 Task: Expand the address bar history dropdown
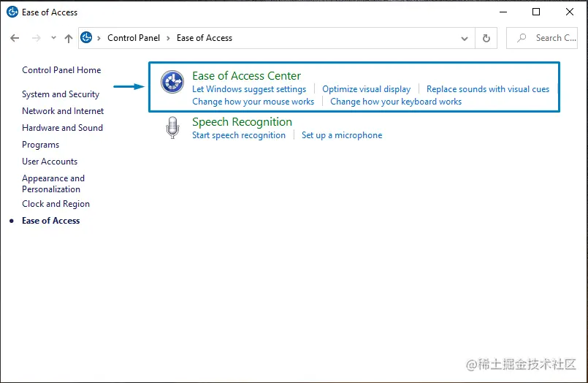465,38
